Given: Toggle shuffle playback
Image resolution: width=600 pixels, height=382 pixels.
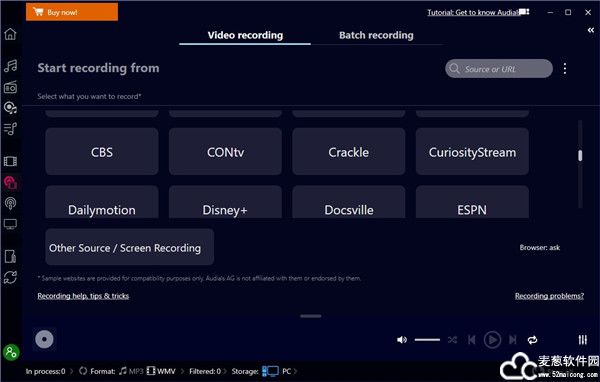Looking at the screenshot, I should [x=452, y=340].
